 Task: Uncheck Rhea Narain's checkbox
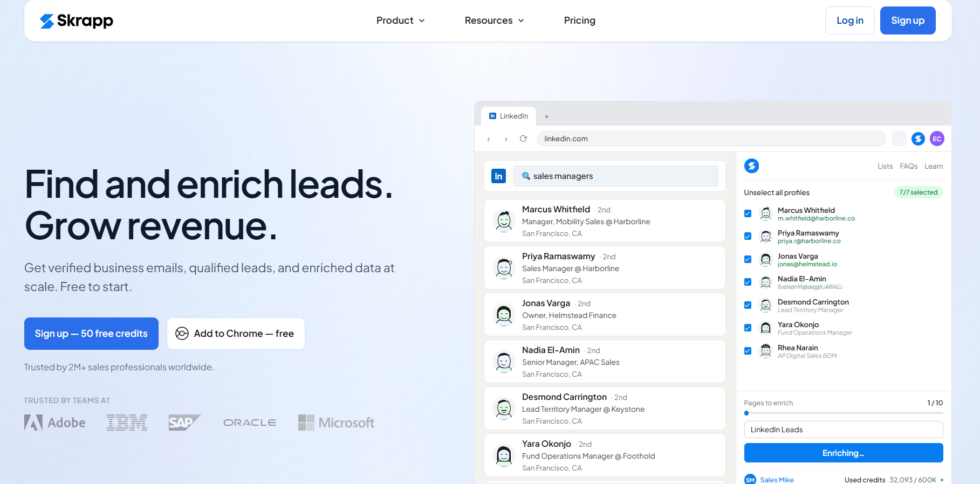748,351
